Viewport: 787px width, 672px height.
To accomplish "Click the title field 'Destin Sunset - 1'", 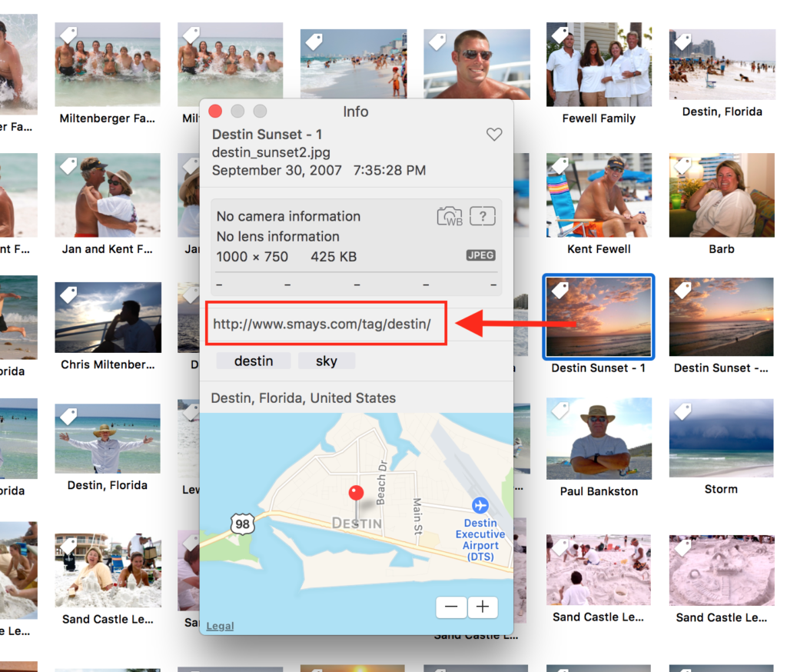I will 267,134.
